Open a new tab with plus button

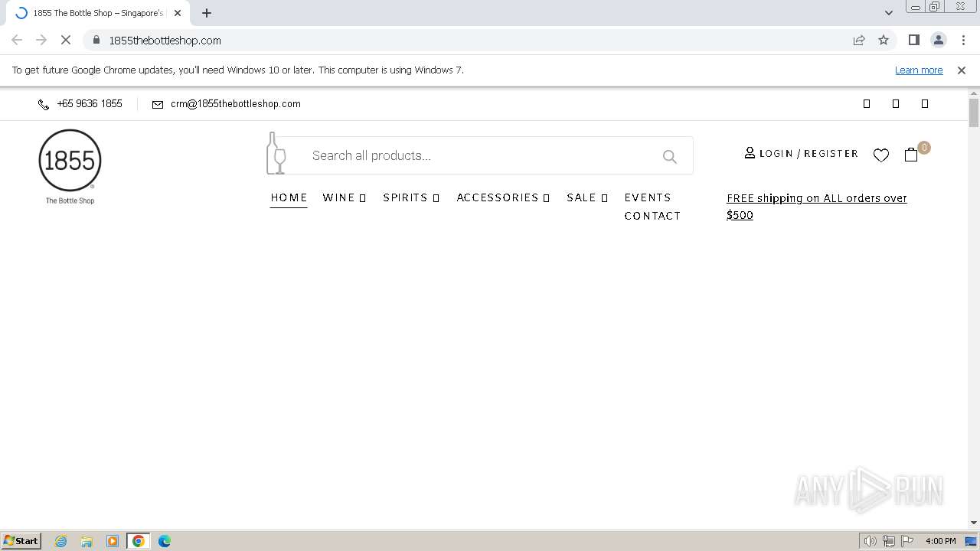pyautogui.click(x=207, y=13)
